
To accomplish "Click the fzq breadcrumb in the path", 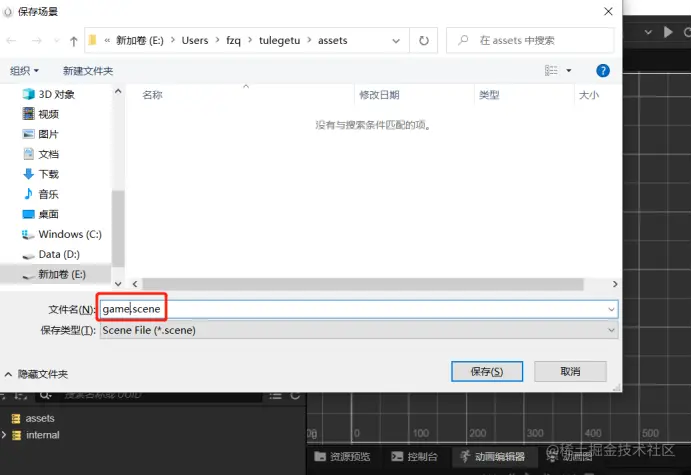I will pyautogui.click(x=233, y=41).
